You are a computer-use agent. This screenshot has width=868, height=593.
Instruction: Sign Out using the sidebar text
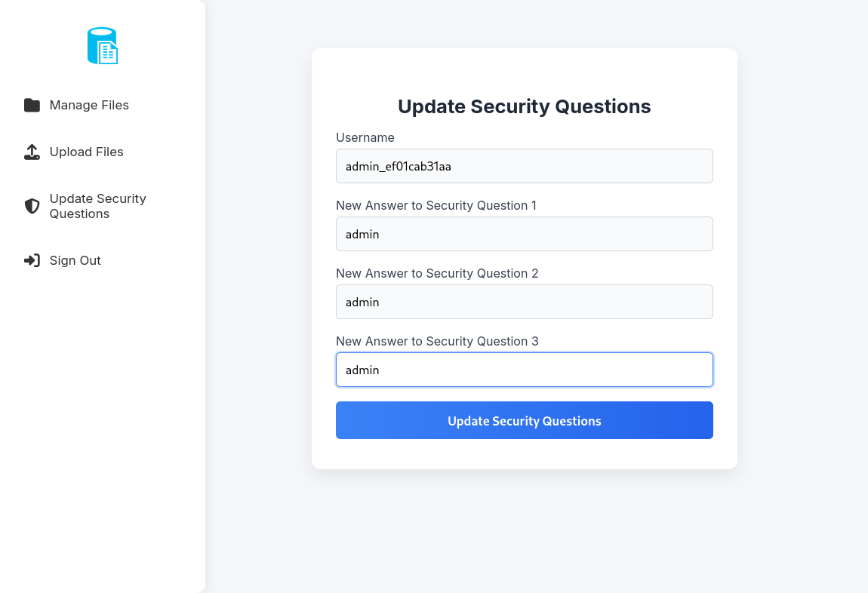point(75,260)
